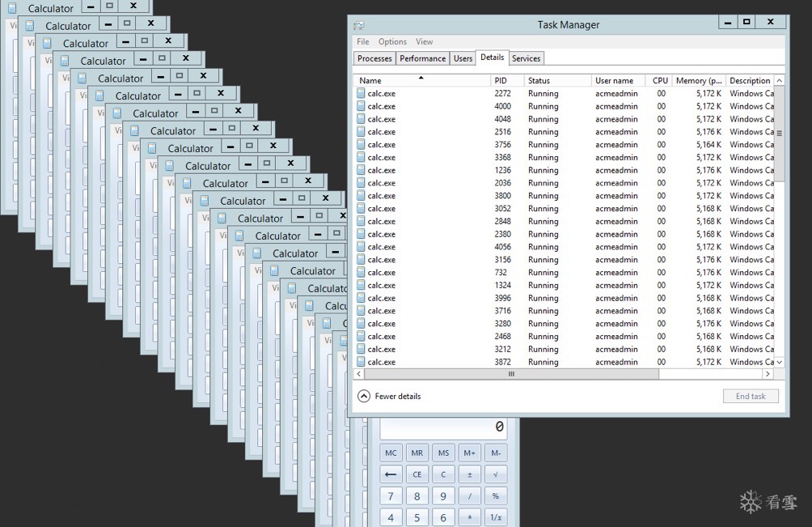
Task: Sort by the CPU column header
Action: coord(659,80)
